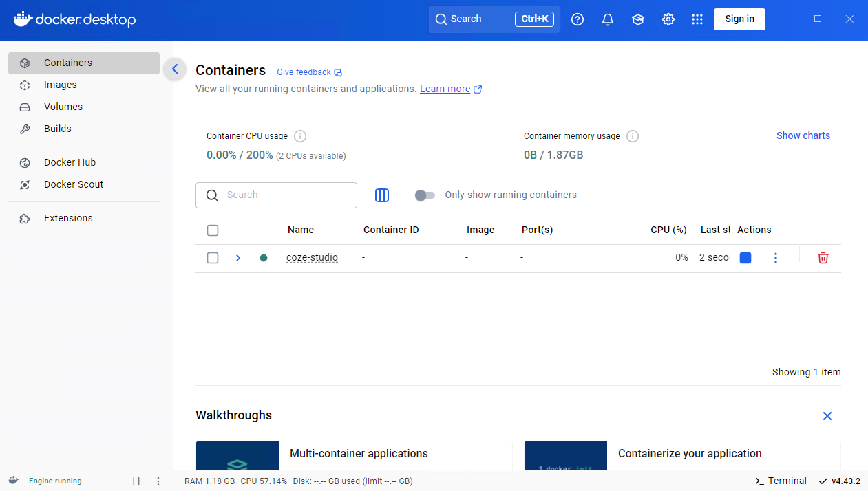Open the Terminal from status bar
The width and height of the screenshot is (868, 491).
(x=781, y=481)
